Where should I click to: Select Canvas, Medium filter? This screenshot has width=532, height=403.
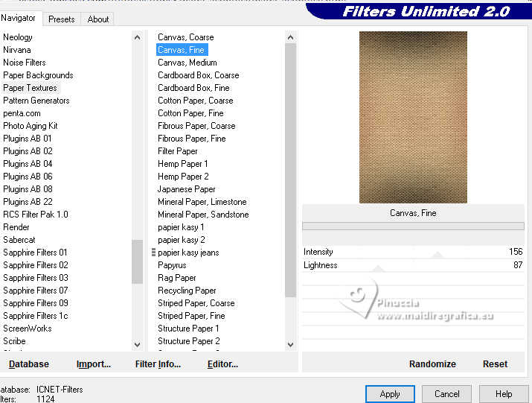tap(188, 63)
